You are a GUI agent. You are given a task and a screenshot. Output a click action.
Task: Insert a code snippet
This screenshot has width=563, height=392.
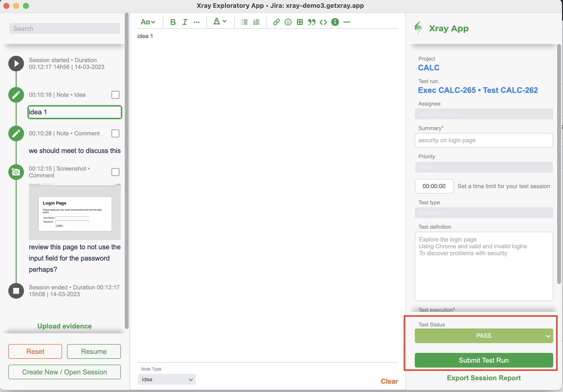(x=323, y=22)
